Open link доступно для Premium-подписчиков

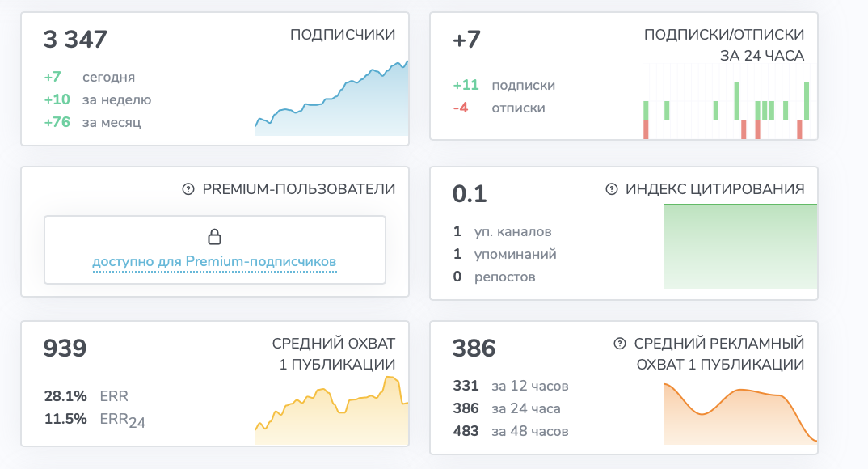214,261
